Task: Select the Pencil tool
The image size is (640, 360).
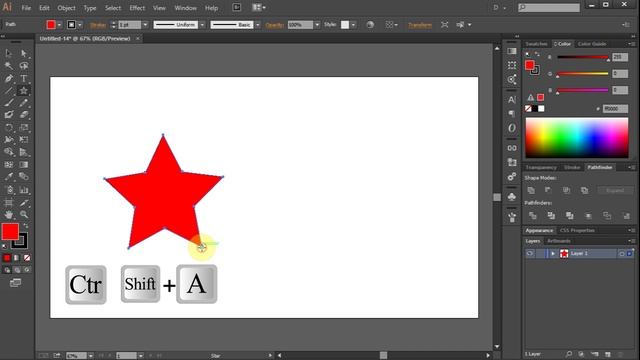Action: pos(24,103)
